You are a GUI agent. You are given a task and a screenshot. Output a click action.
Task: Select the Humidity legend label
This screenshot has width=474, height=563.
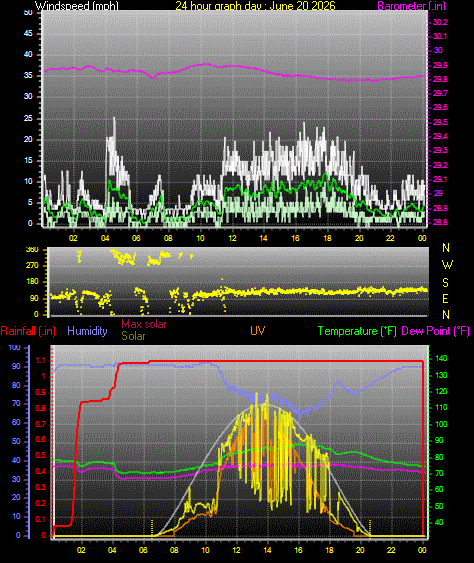(x=87, y=331)
